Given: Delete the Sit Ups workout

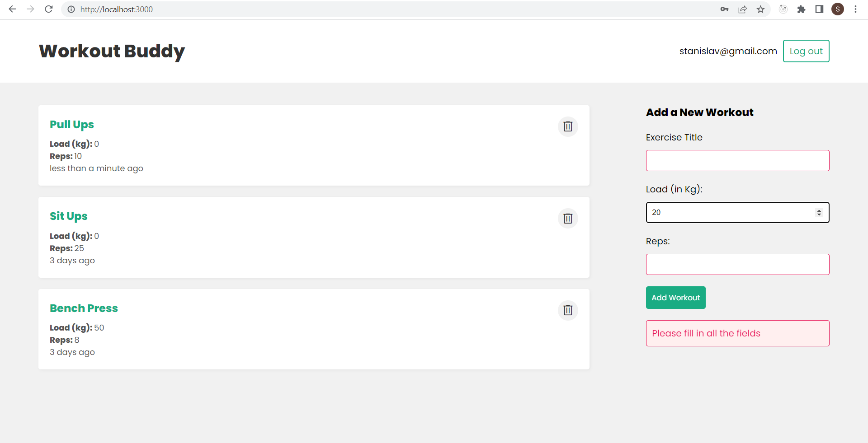Looking at the screenshot, I should [568, 219].
